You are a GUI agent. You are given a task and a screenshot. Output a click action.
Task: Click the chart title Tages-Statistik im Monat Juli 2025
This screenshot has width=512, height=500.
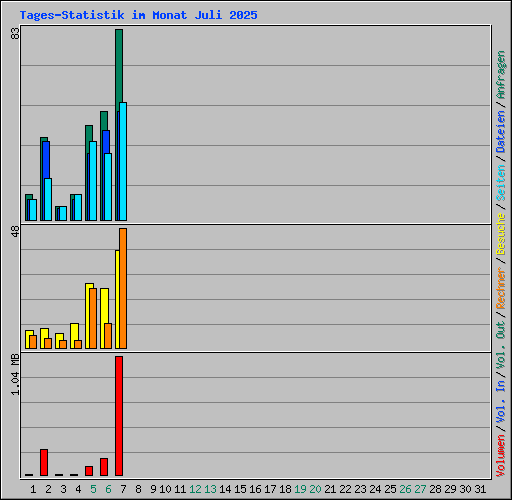click(x=138, y=15)
